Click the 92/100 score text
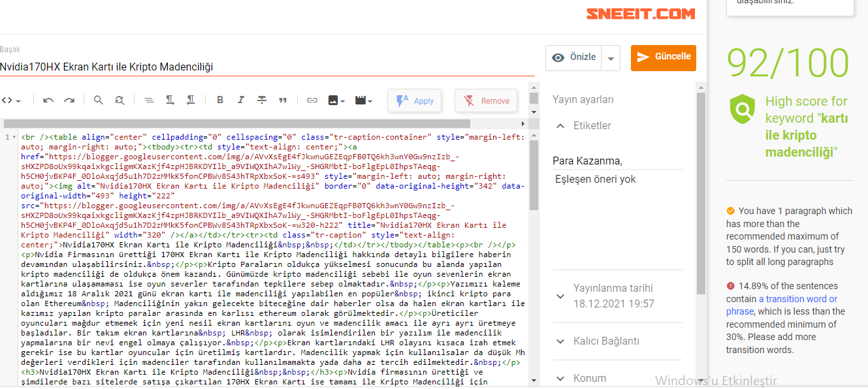The height and width of the screenshot is (389, 868). pos(788,63)
